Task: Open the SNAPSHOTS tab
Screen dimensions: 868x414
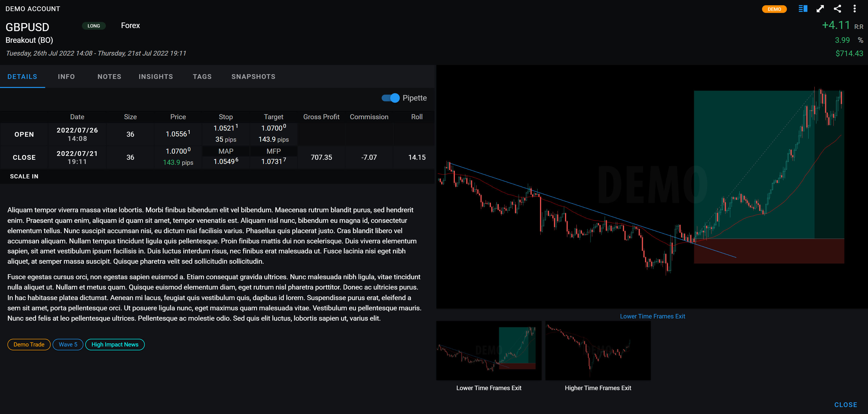Action: pyautogui.click(x=253, y=76)
